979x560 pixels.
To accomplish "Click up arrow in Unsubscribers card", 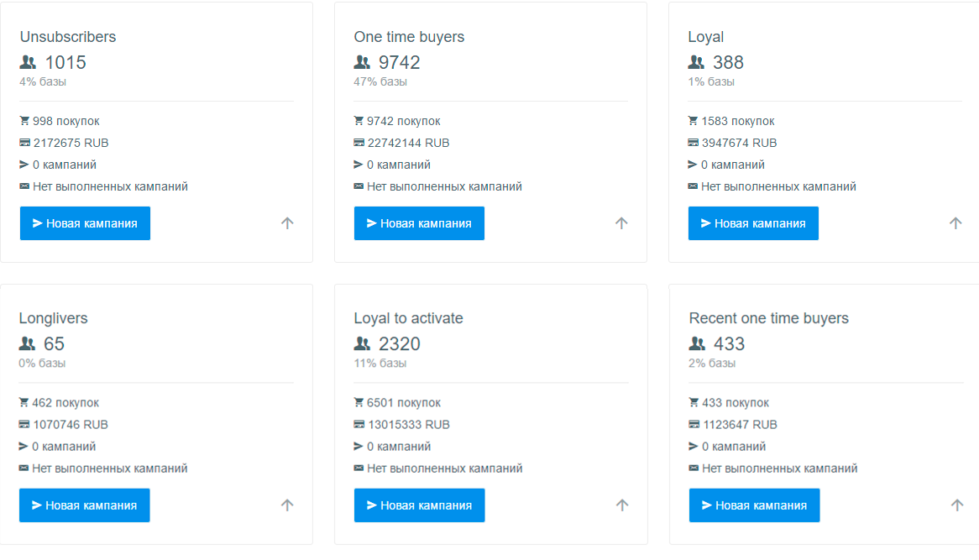I will pos(287,223).
